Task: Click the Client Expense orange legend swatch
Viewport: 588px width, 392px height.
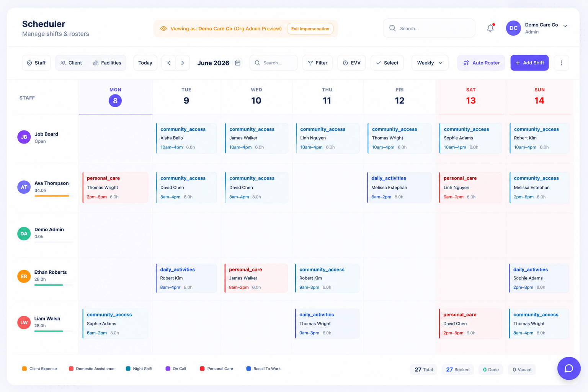Action: [24, 369]
